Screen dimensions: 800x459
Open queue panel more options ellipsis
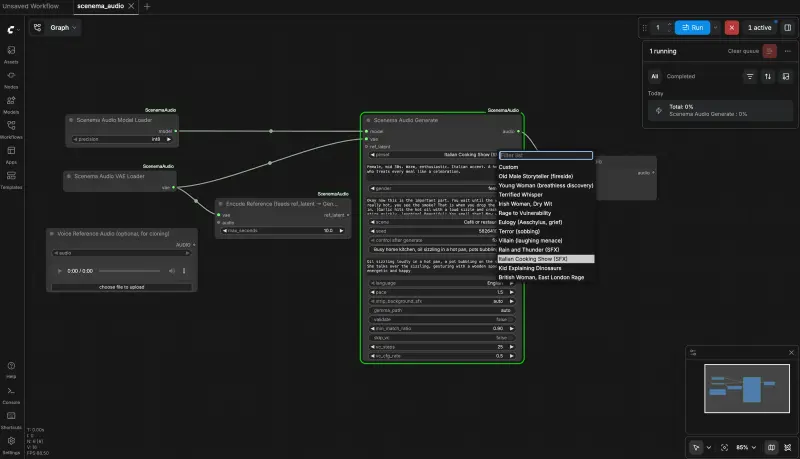787,51
